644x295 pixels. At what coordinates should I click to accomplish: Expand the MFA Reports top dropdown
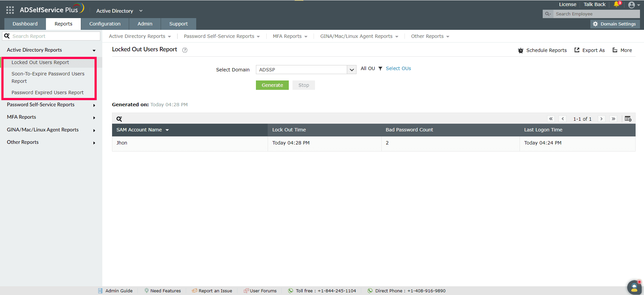[290, 36]
